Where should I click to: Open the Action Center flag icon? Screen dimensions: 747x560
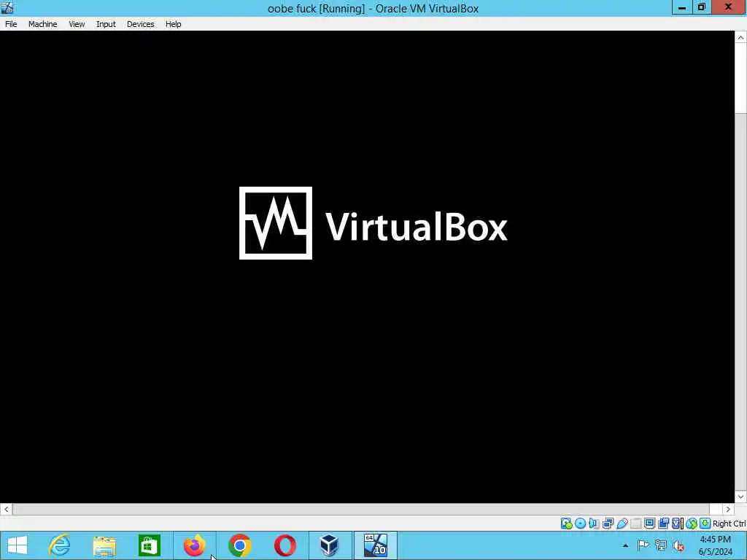point(643,545)
